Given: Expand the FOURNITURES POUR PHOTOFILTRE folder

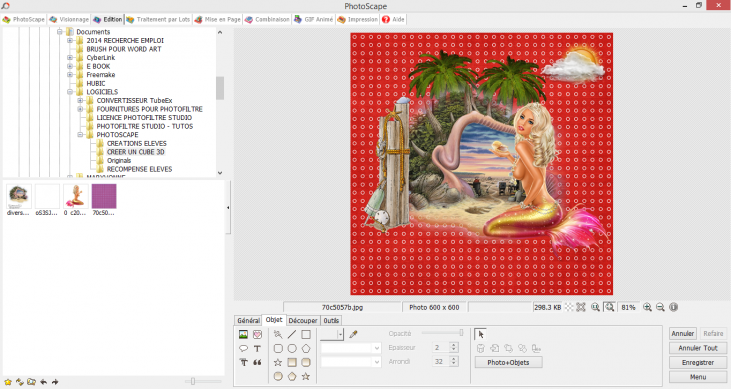Looking at the screenshot, I should pyautogui.click(x=80, y=109).
